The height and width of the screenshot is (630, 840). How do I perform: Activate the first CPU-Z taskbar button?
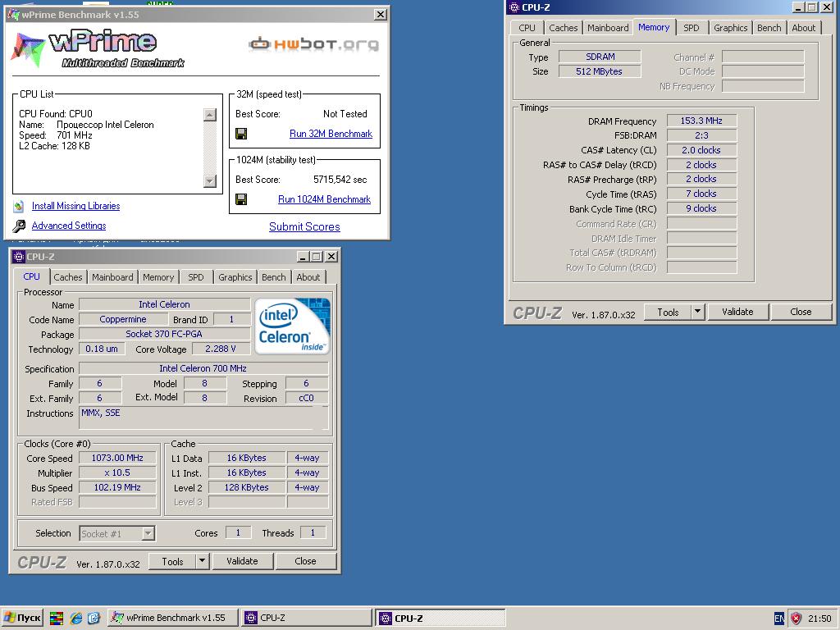click(307, 618)
